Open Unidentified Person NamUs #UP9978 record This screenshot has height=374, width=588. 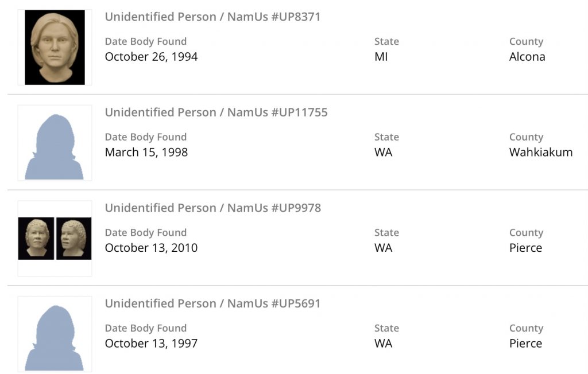click(x=212, y=208)
